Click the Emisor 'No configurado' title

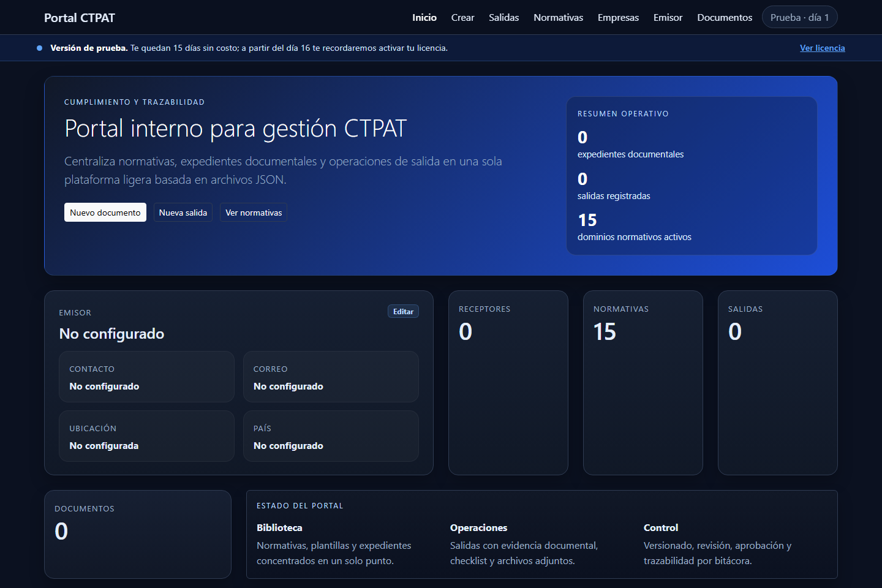tap(111, 334)
